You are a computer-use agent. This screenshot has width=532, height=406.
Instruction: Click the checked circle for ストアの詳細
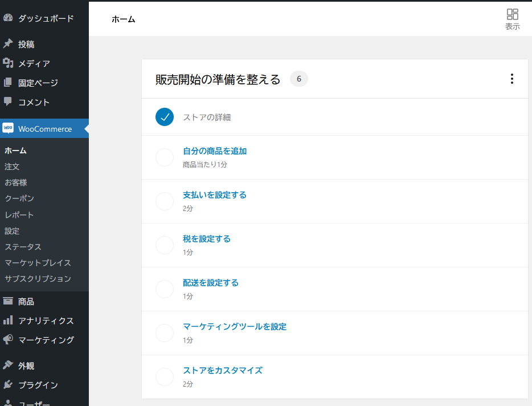point(165,117)
